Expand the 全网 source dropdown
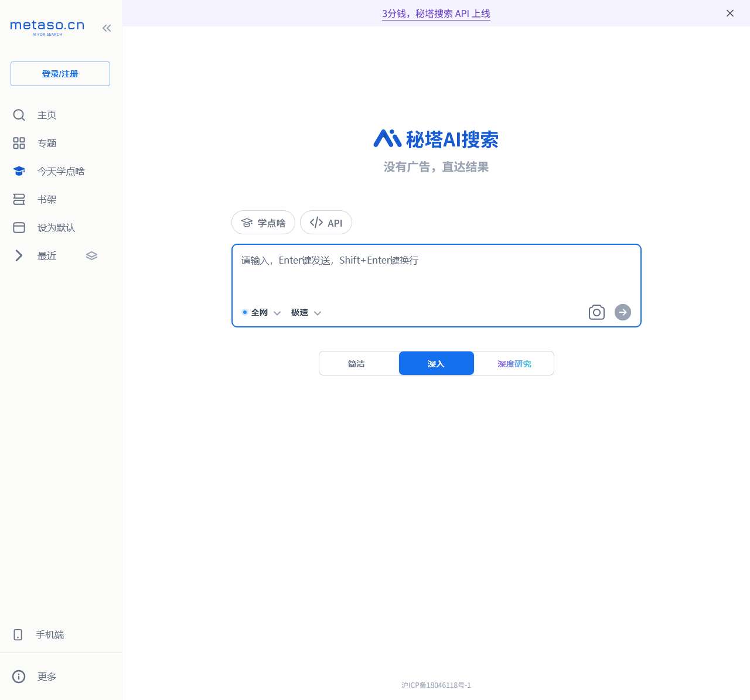The image size is (750, 700). 277,313
